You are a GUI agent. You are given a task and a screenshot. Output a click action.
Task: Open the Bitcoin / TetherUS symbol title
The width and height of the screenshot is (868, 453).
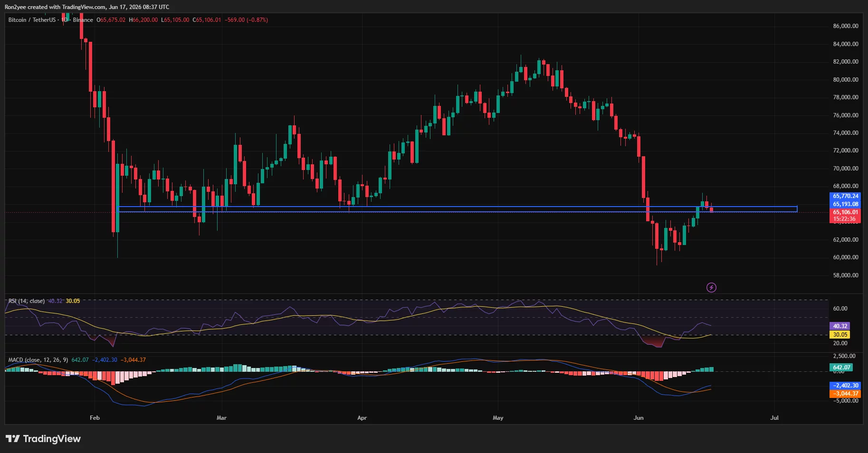(32, 20)
